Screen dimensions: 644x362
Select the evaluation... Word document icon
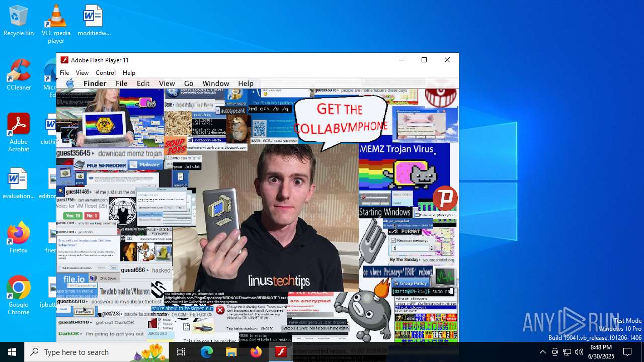click(19, 184)
